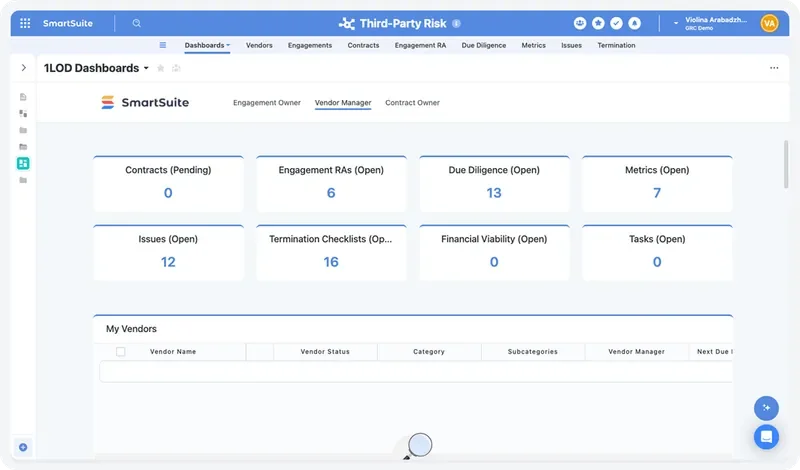The height and width of the screenshot is (470, 800).
Task: Open the Issues (Open) card
Action: point(168,252)
